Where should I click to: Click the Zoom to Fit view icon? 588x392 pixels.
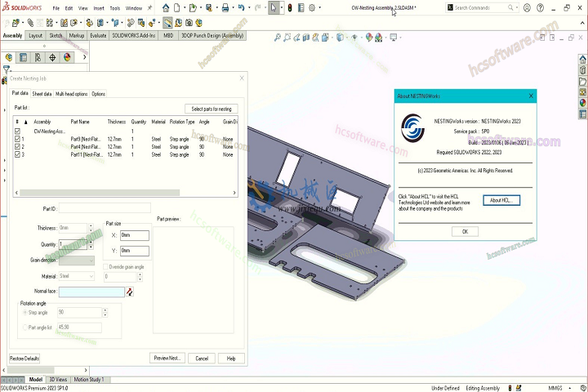point(278,37)
